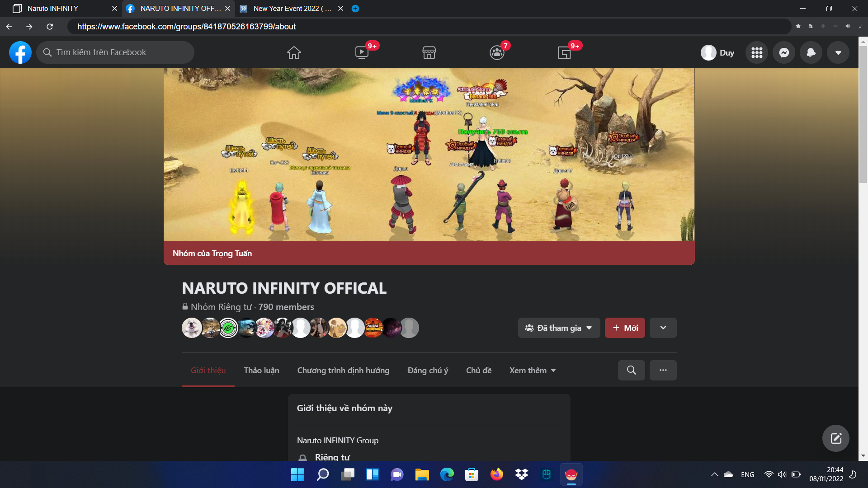Switch to 'New Year Event 2022' browser tab
The height and width of the screenshot is (488, 868).
click(292, 9)
